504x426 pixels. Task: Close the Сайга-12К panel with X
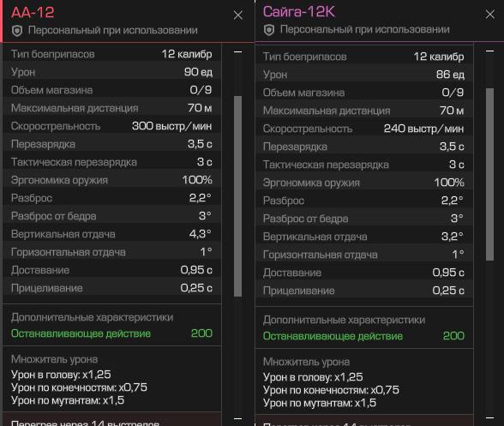pyautogui.click(x=490, y=15)
